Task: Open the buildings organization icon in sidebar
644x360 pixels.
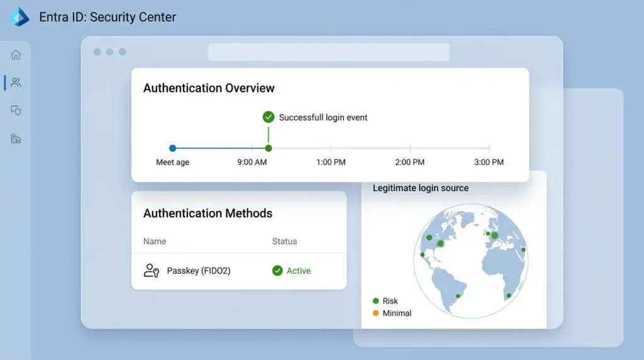Action: point(16,138)
